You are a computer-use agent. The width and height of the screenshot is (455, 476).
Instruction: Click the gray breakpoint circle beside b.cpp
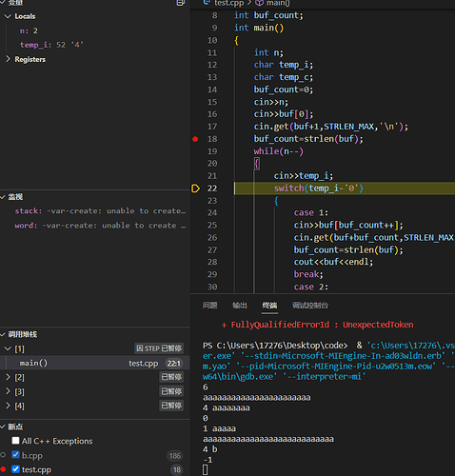[3, 455]
